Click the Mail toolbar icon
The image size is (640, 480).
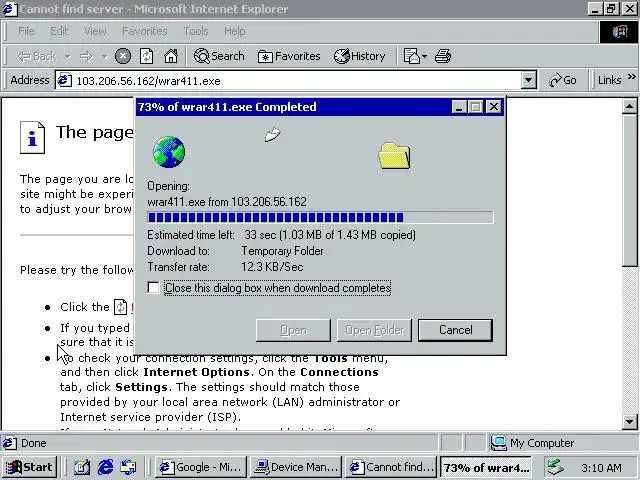(411, 56)
